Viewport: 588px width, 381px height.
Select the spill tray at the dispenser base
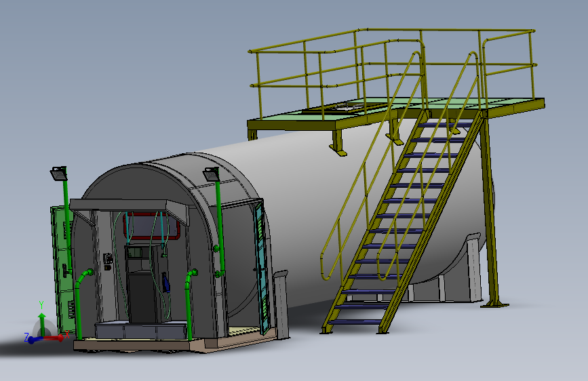pyautogui.click(x=141, y=330)
